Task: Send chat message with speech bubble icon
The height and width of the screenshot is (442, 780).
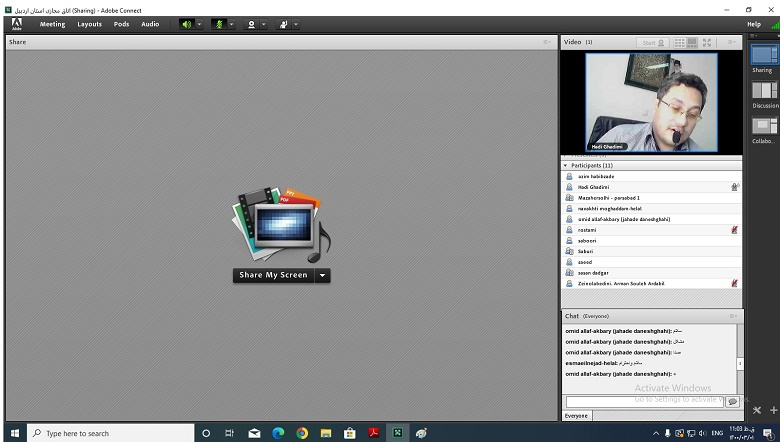Action: coord(733,401)
